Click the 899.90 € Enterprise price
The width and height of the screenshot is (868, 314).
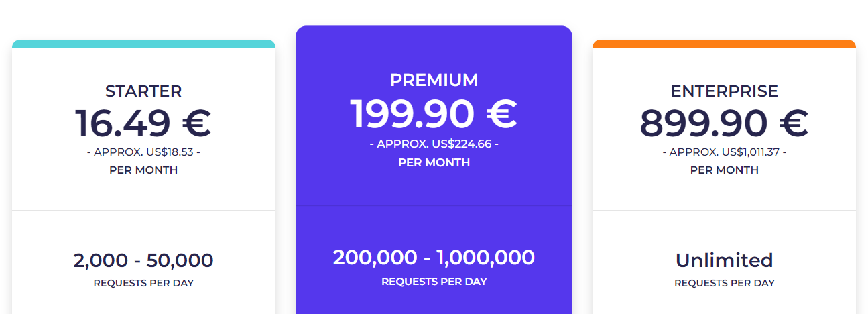725,123
